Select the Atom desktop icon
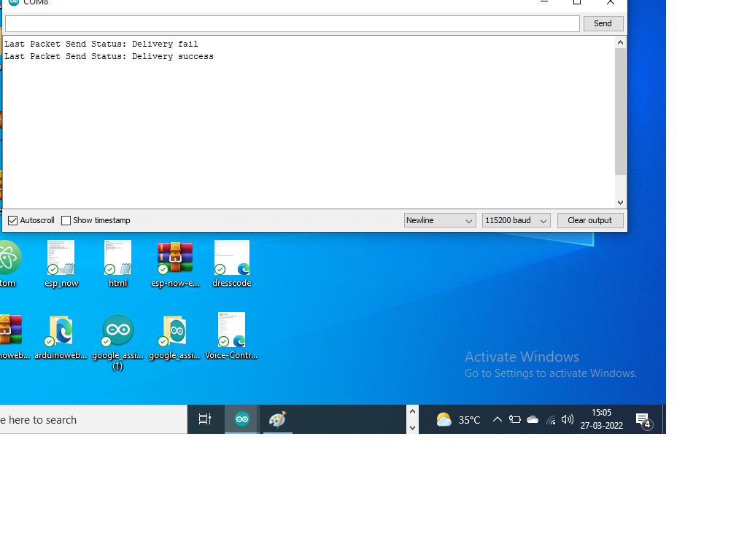Screen dimensions: 747x560 tap(9, 264)
